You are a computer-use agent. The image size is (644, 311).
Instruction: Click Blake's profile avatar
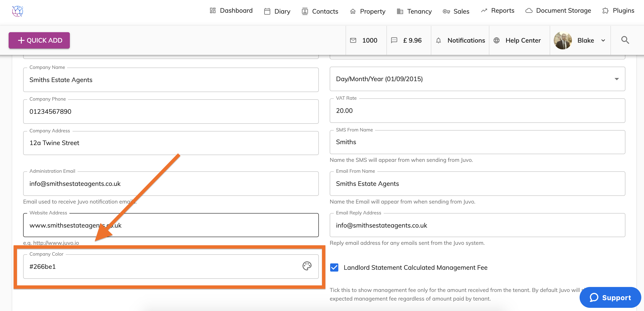point(563,41)
